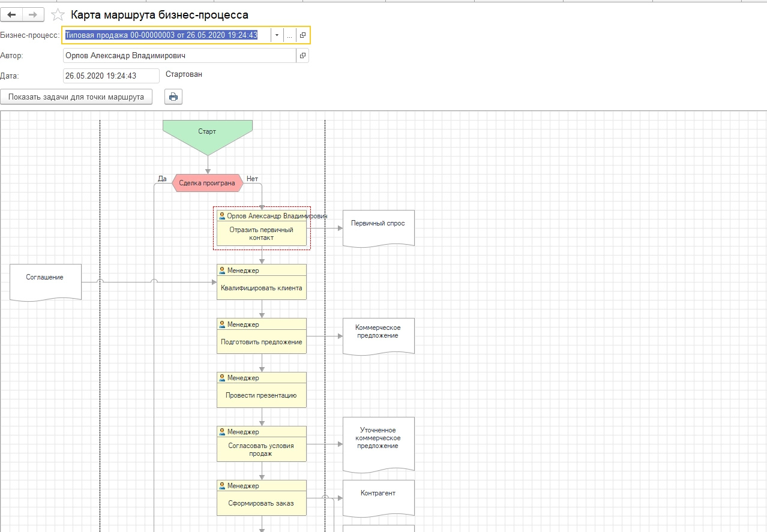The image size is (767, 532).
Task: Click the author field 'Орлов Александр Владимирович'
Action: pyautogui.click(x=179, y=56)
